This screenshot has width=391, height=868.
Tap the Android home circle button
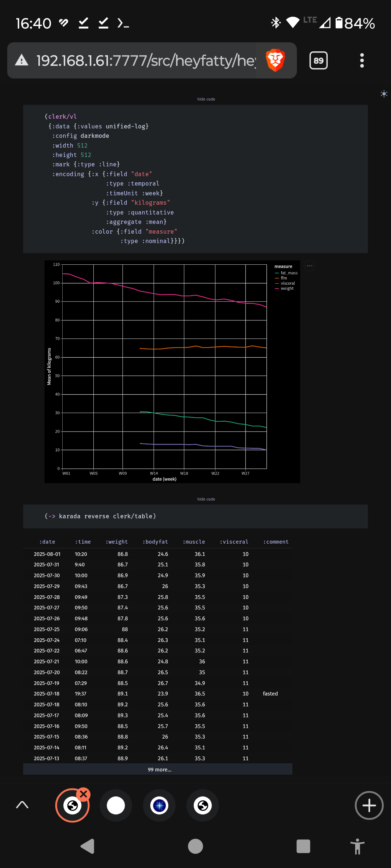tap(195, 846)
